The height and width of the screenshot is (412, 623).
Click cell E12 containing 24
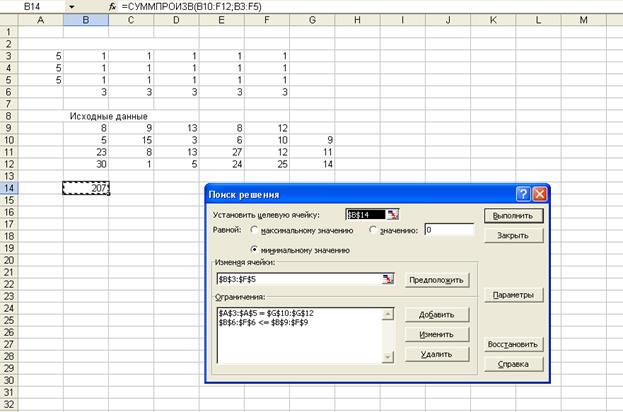point(222,164)
